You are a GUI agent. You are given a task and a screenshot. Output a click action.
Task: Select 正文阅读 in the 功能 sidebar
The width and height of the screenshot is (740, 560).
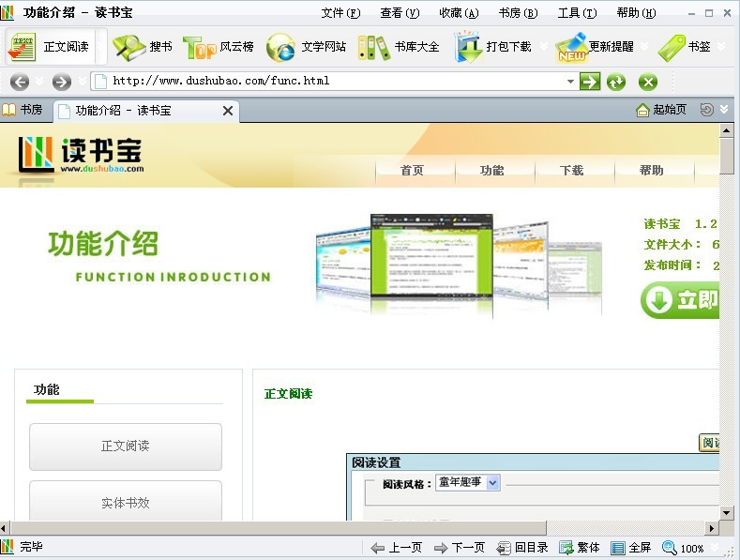(126, 446)
